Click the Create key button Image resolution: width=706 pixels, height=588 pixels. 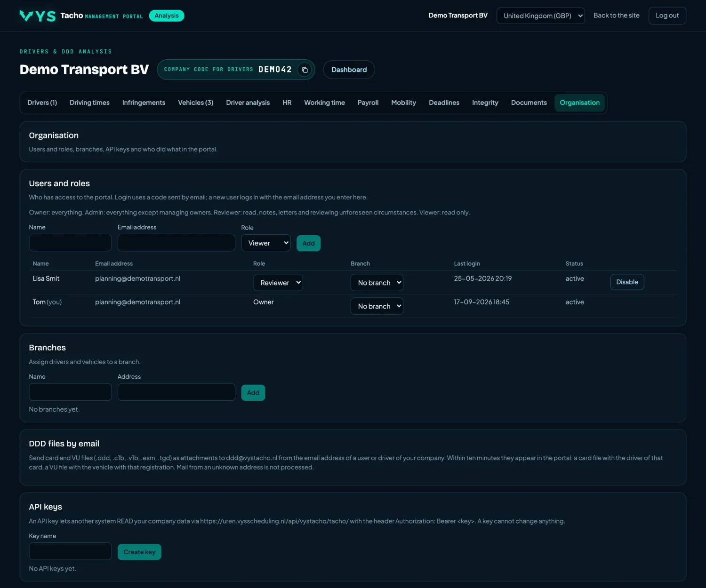pos(139,552)
